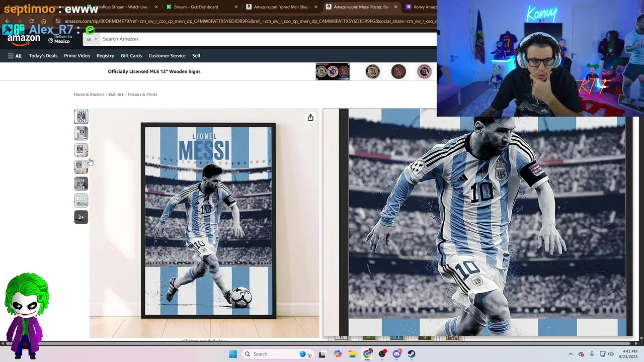Switch to the Ypnrd Men Shape Amazon tab
The image size is (644, 362).
pos(282,7)
